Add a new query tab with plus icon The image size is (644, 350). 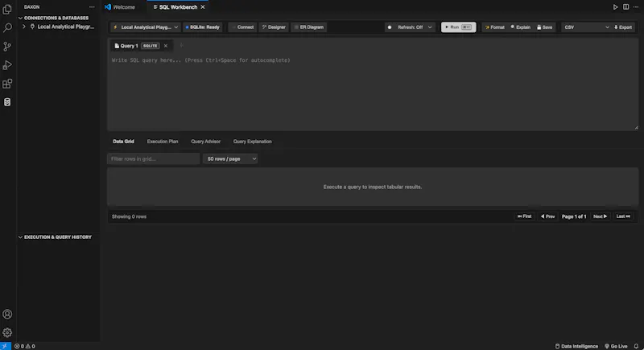[x=182, y=46]
